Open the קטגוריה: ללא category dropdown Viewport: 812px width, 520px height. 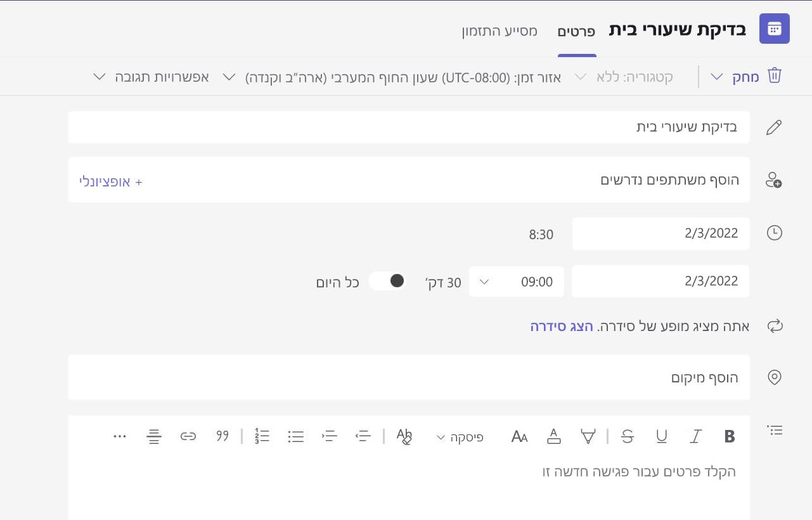click(624, 77)
